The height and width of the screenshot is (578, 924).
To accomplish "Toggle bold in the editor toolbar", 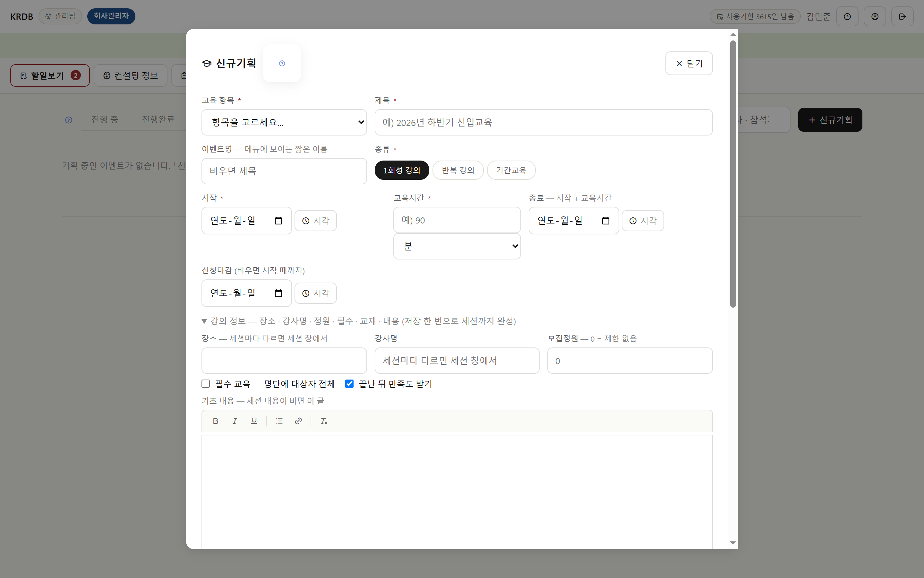I will pos(215,421).
